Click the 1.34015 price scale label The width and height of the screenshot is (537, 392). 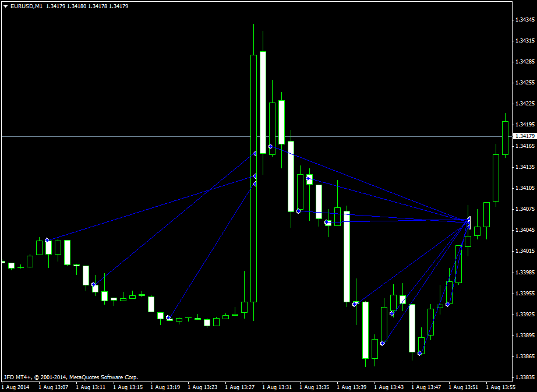click(525, 251)
